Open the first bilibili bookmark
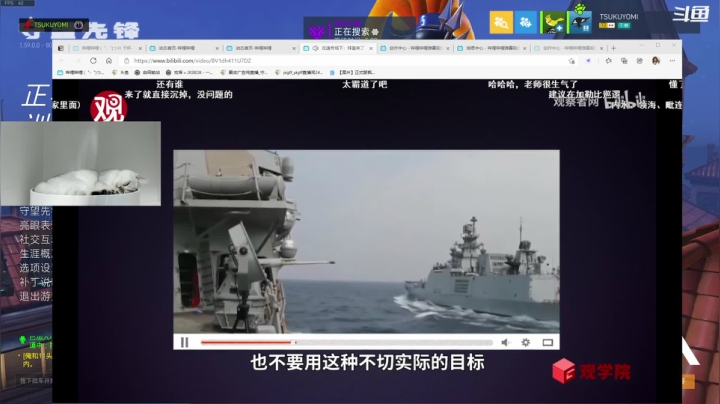This screenshot has height=404, width=720. 81,73
